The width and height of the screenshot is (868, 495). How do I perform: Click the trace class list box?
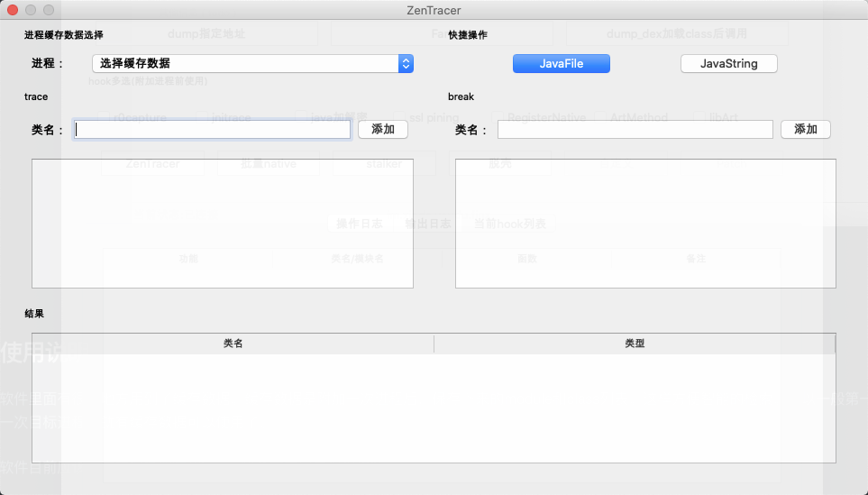(x=223, y=224)
